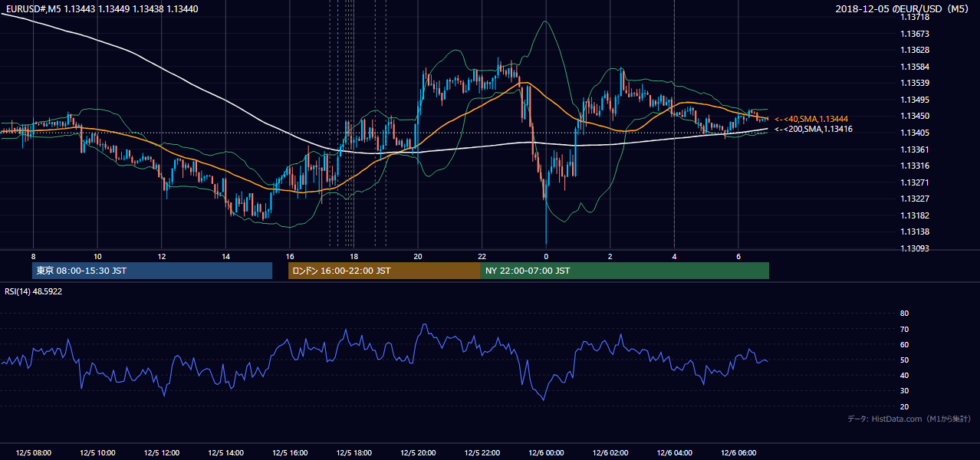Click RSI axis level 50

tap(904, 360)
